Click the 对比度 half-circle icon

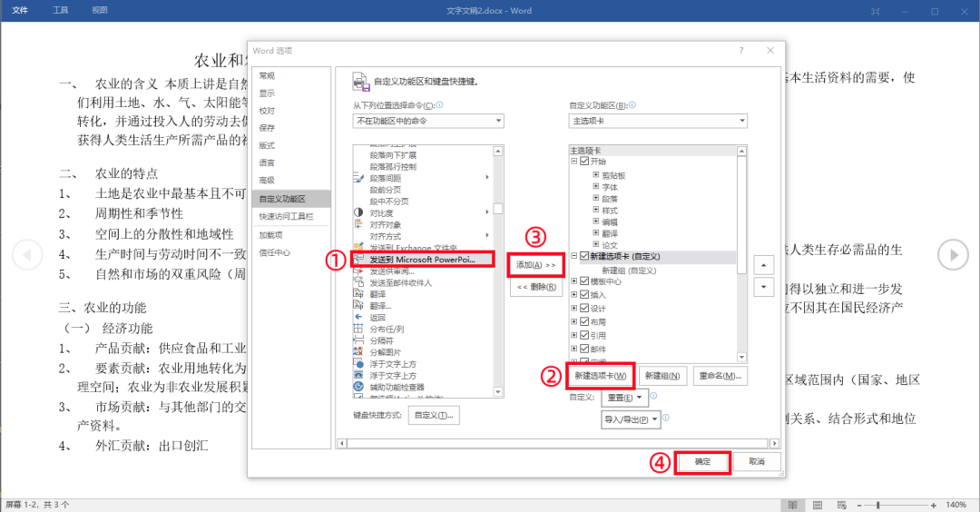click(x=358, y=212)
